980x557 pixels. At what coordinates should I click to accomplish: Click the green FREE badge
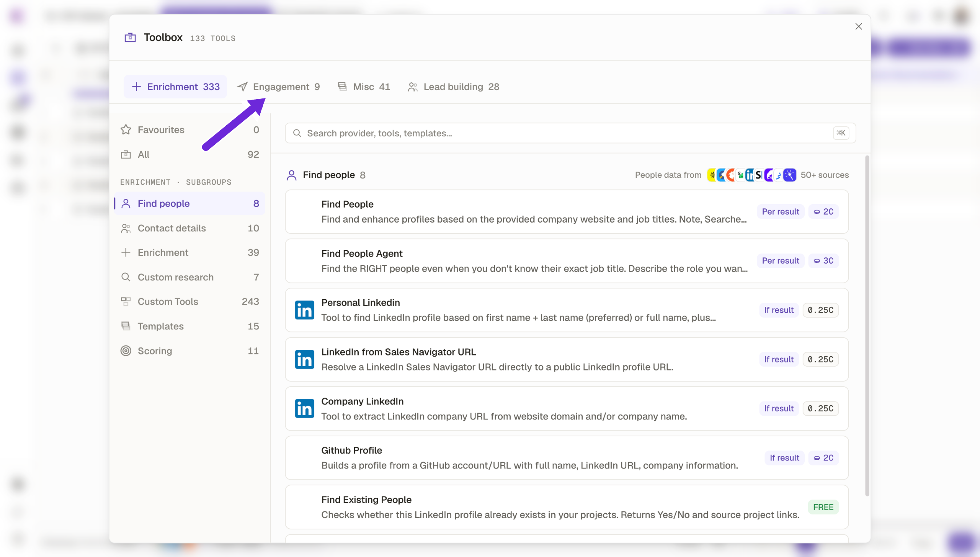823,507
